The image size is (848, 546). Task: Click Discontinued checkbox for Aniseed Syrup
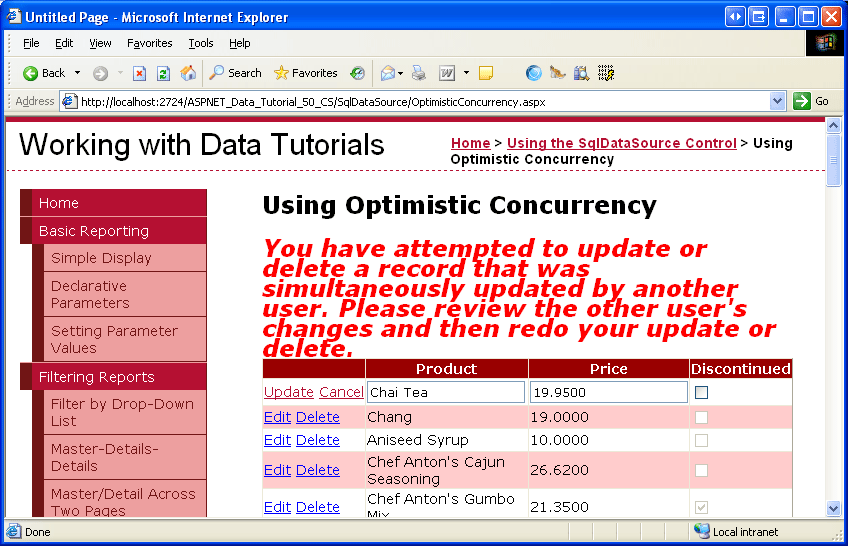tap(701, 440)
